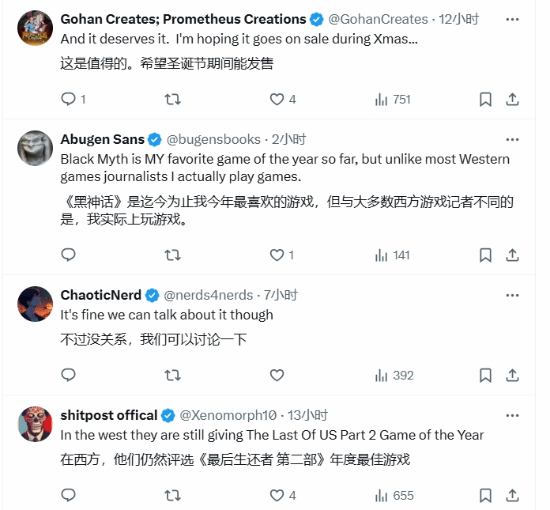Reply to Gohan Creates' tweet
Viewport: 550px width, 510px height.
(x=73, y=99)
